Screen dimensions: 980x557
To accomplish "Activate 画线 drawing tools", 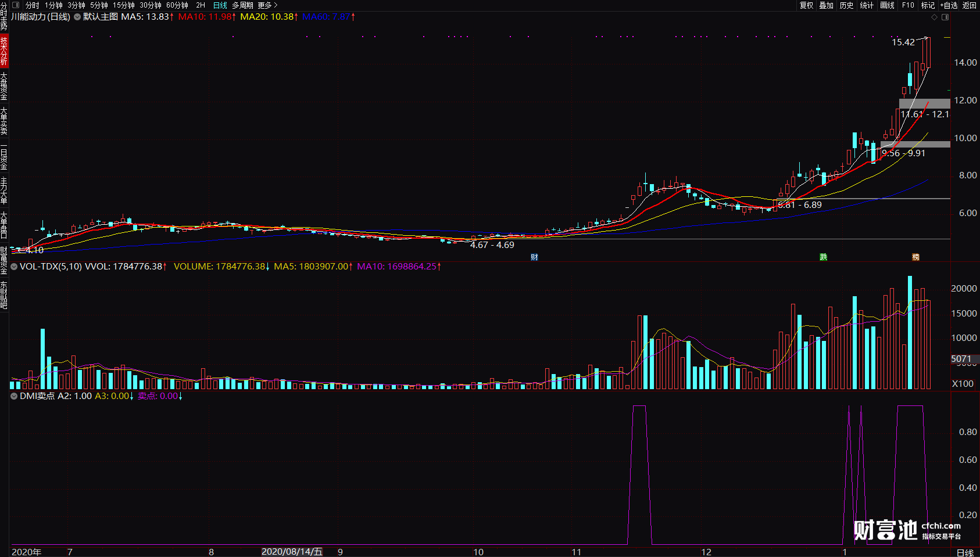I will (888, 5).
